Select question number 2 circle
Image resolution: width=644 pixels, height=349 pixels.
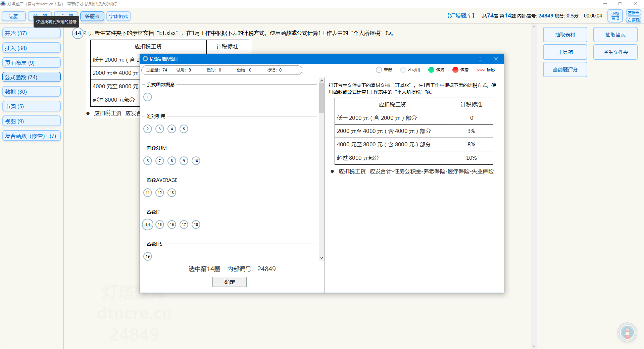coord(148,129)
